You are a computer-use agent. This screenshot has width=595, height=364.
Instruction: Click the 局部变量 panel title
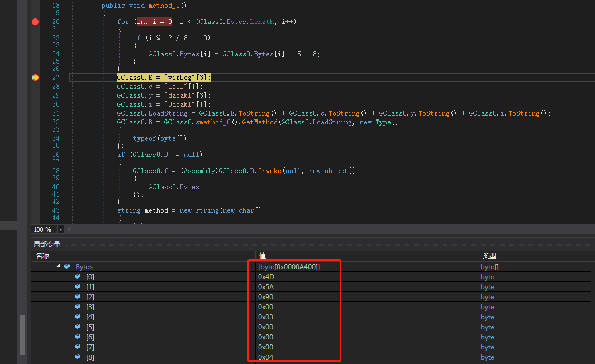point(47,244)
